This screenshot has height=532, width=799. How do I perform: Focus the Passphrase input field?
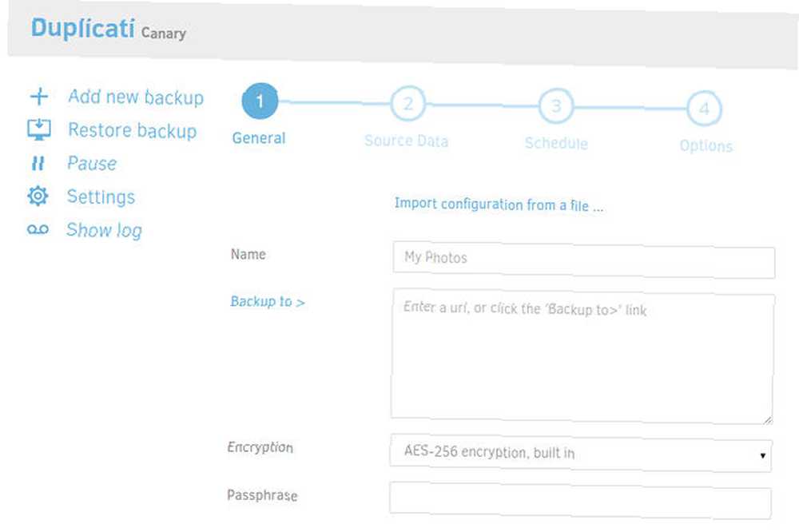coord(580,500)
